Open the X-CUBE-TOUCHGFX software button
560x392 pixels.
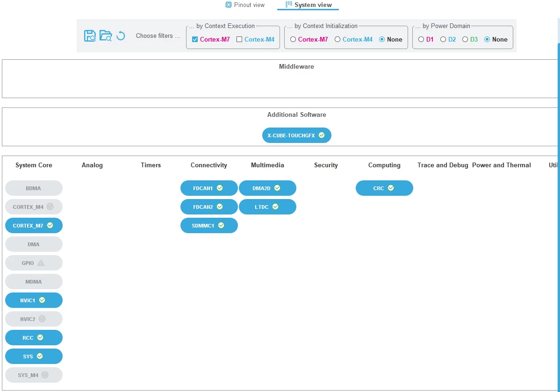297,135
